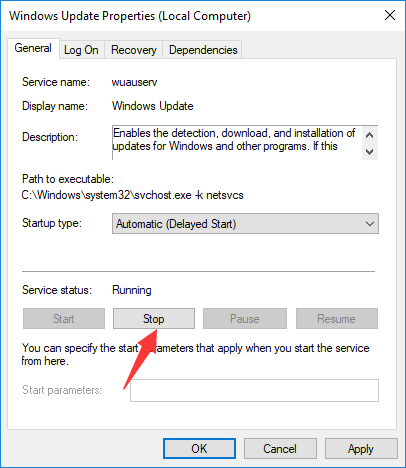
Task: Click the greyed-out Resume button
Action: tap(337, 319)
